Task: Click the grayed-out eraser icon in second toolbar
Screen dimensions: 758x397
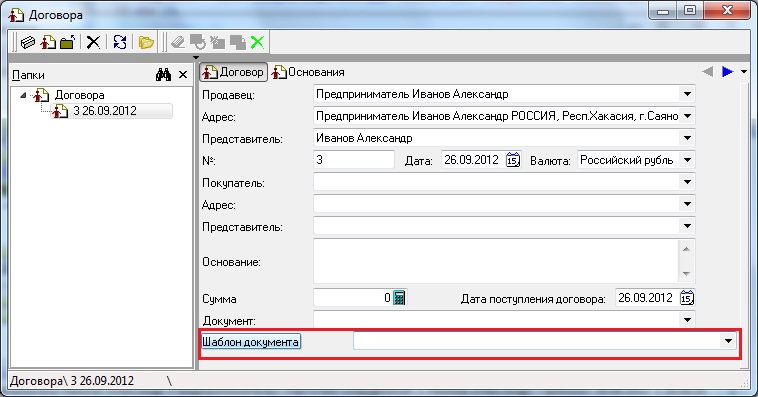Action: 178,43
